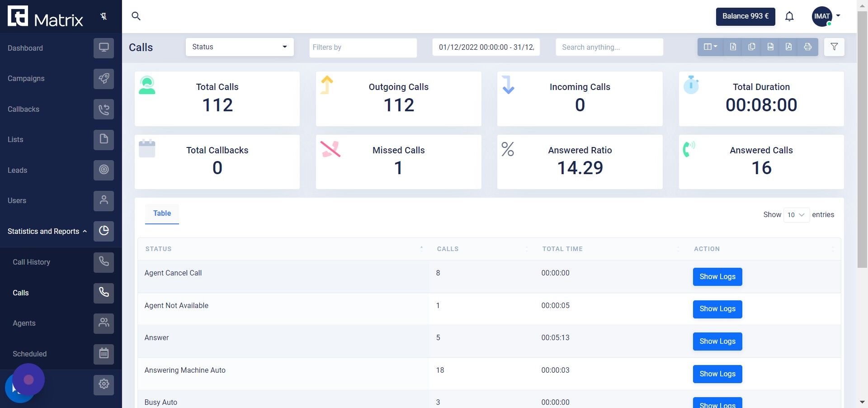This screenshot has height=408, width=868.
Task: Open column visibility dropdown
Action: click(x=710, y=47)
